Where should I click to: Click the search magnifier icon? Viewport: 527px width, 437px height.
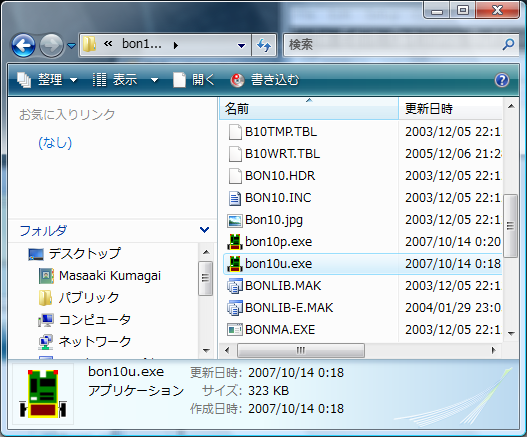508,44
